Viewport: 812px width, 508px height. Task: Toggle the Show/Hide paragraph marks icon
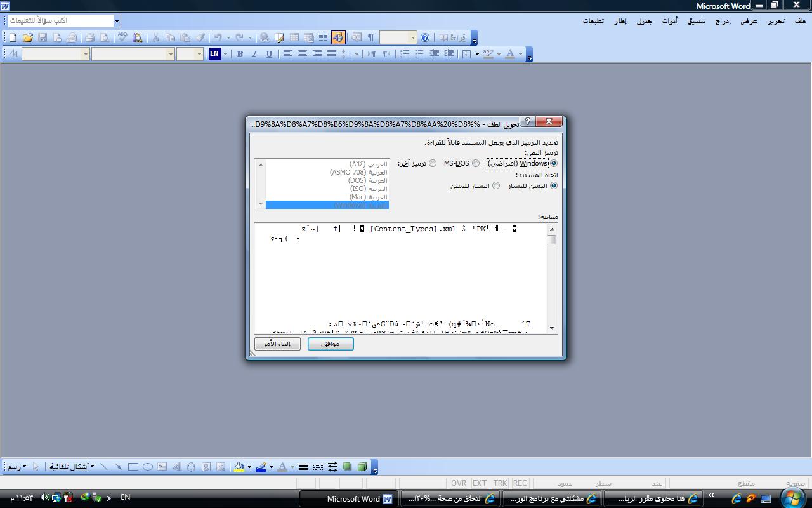coord(371,37)
